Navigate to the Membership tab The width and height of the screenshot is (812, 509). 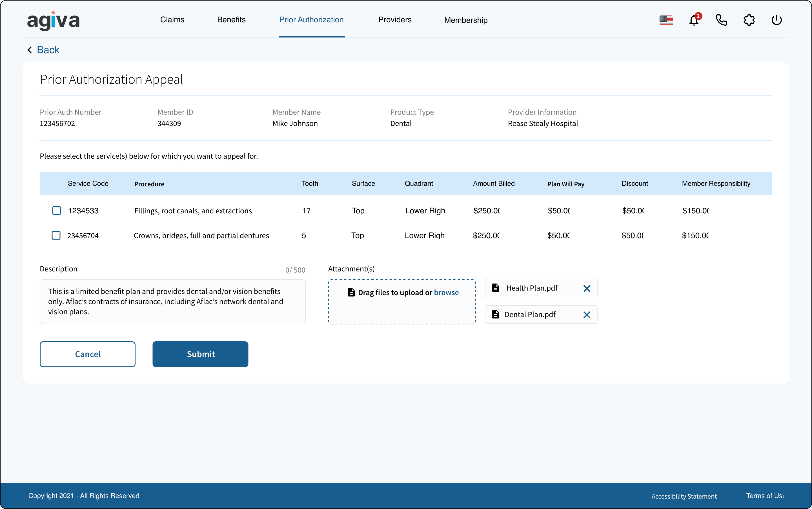466,20
